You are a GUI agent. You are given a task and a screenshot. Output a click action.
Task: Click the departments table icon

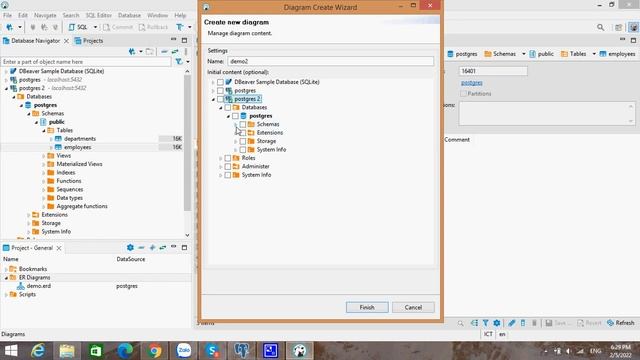point(58,139)
